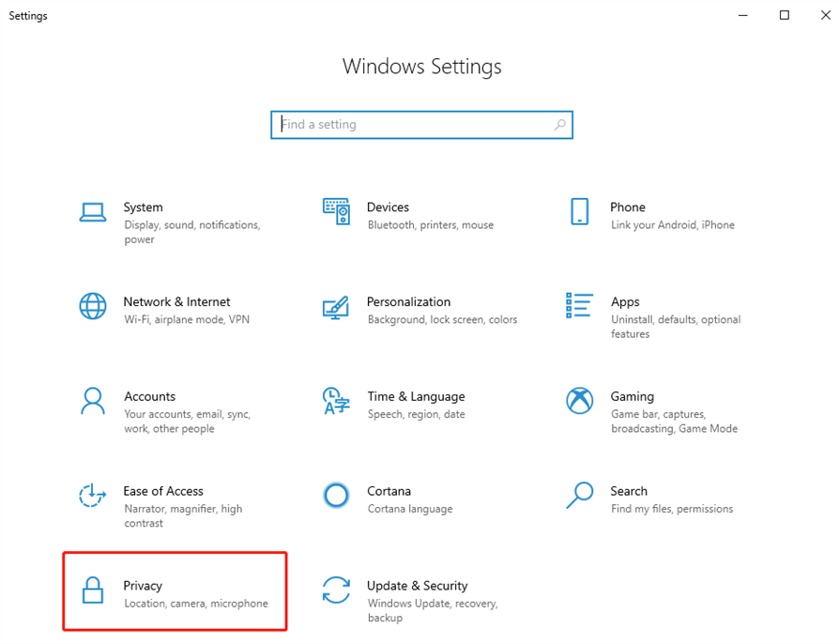Click 'Narrator, magnifier, high contrast' text
This screenshot has width=839, height=644.
click(x=183, y=516)
